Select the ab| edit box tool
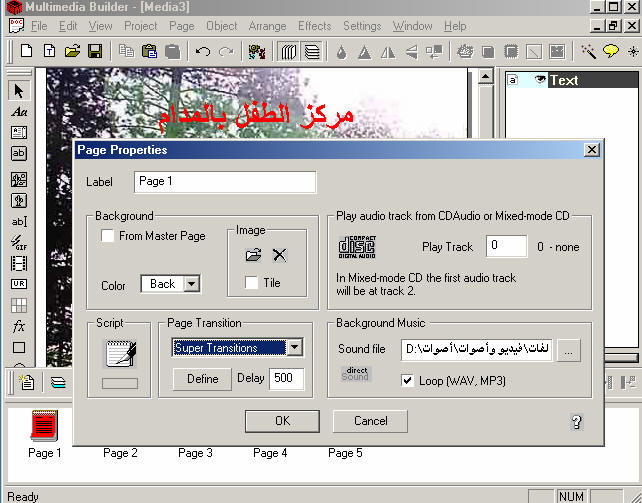642x503 pixels. click(19, 221)
